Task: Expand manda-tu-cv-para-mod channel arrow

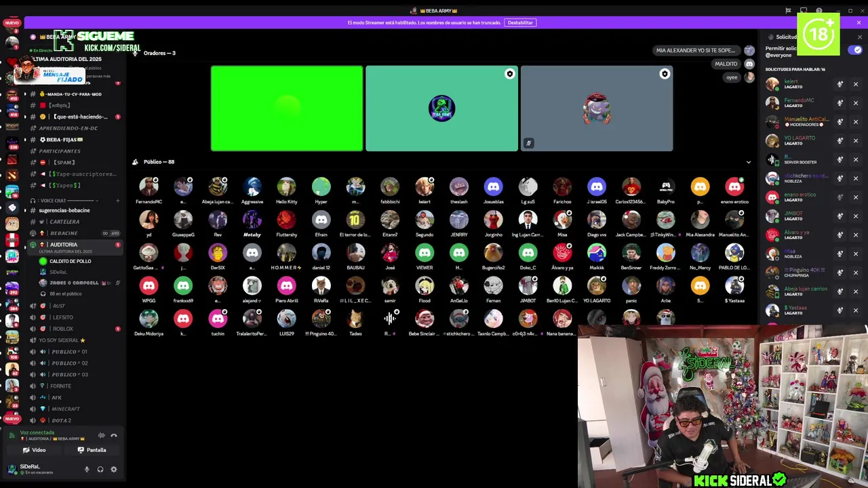Action: 26,94
